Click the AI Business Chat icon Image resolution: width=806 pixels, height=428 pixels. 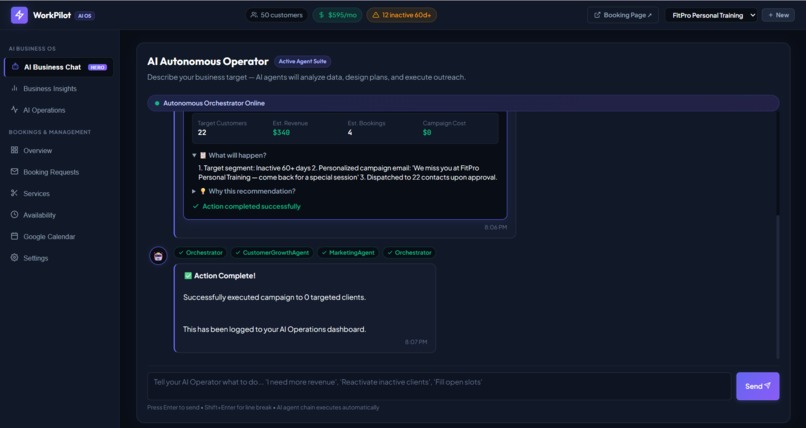pyautogui.click(x=15, y=67)
